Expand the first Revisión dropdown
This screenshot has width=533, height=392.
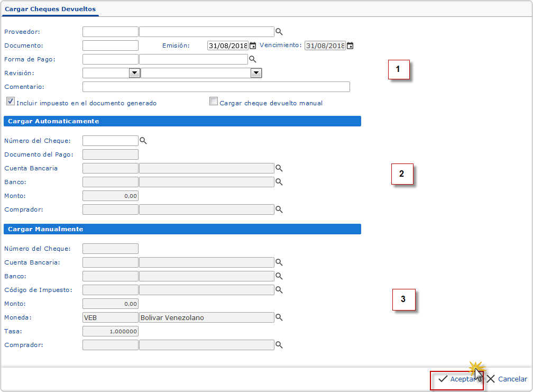click(134, 73)
